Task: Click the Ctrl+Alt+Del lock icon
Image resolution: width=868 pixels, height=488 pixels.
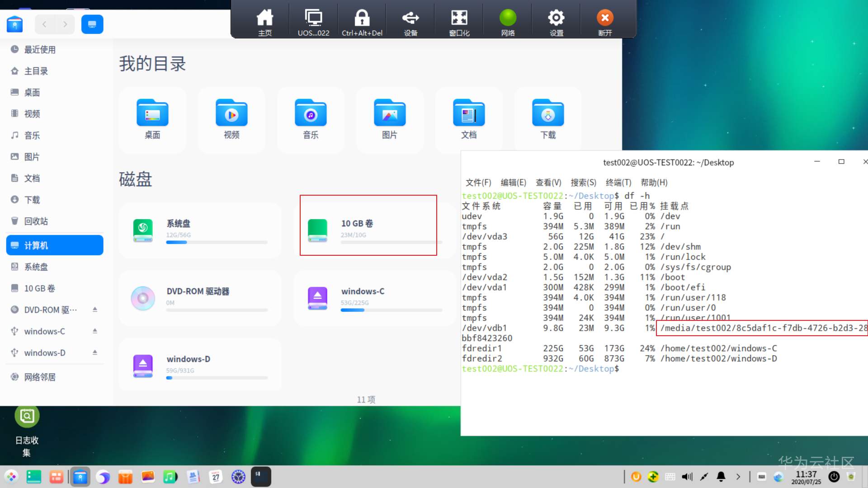Action: tap(362, 19)
